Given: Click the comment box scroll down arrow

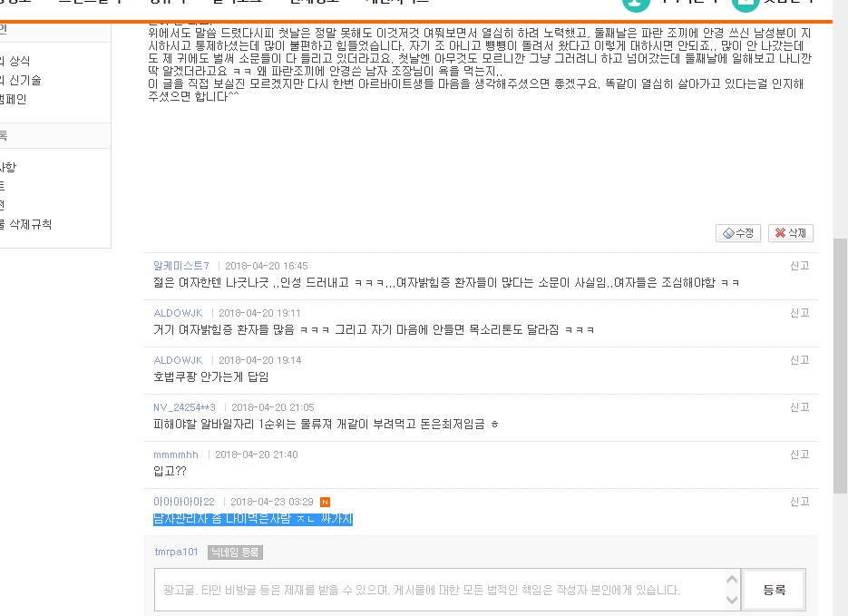Looking at the screenshot, I should coord(732,600).
